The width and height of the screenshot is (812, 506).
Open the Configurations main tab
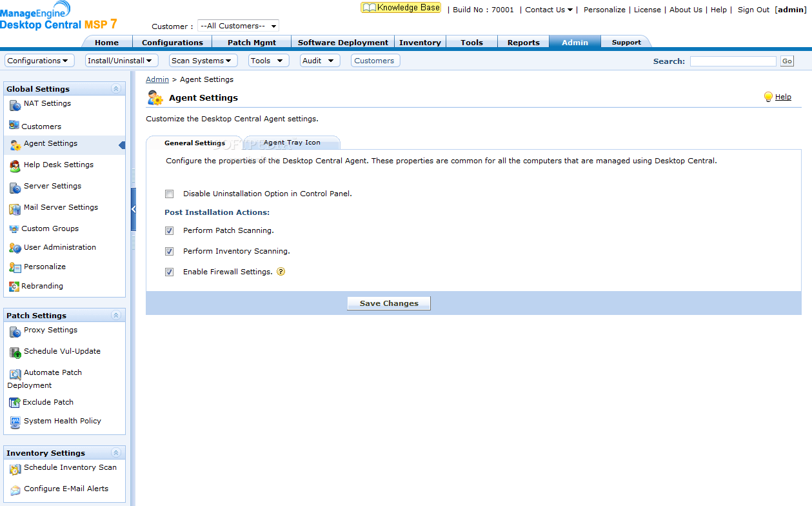tap(172, 43)
